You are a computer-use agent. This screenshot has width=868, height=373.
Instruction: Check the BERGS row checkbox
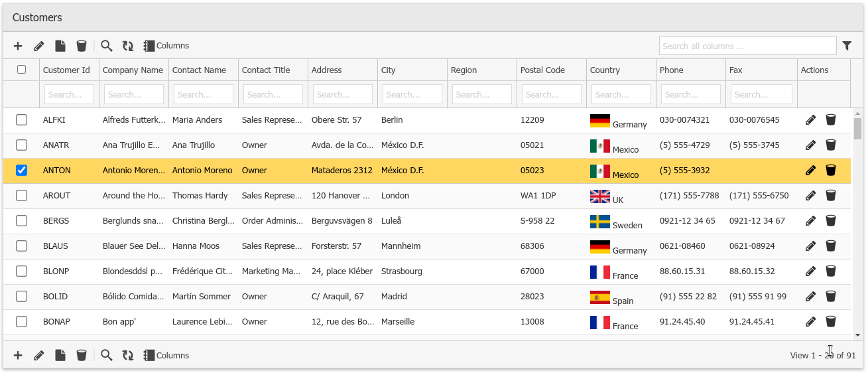[21, 221]
